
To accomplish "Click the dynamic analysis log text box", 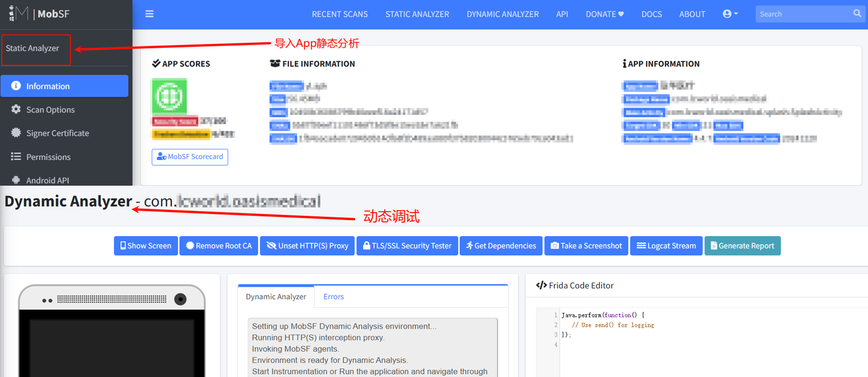I will [x=373, y=348].
